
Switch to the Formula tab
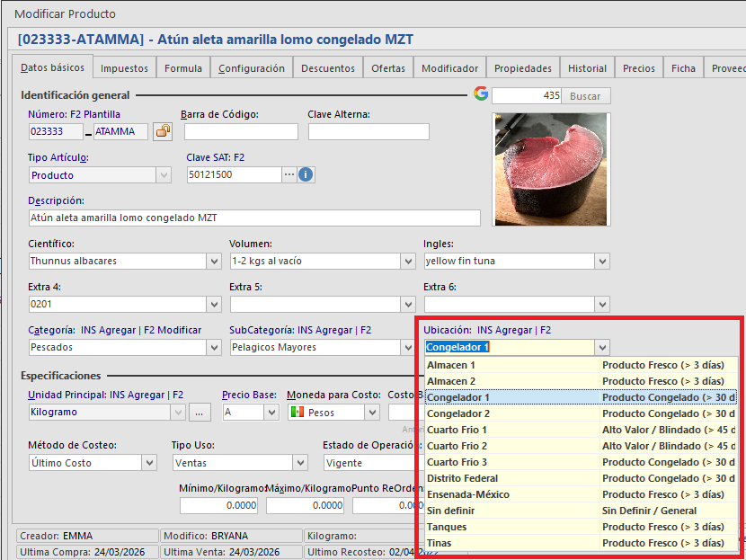tap(183, 68)
